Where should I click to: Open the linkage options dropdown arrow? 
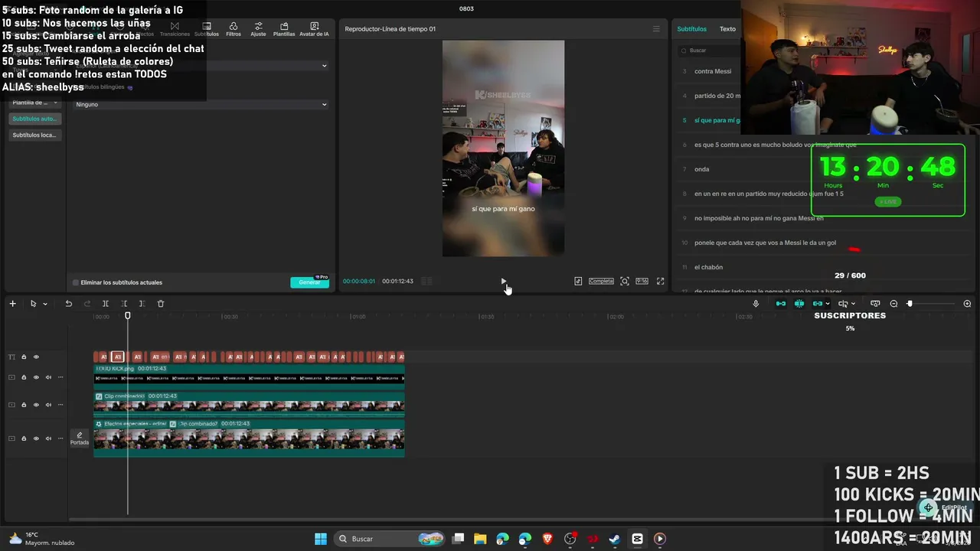coord(828,304)
